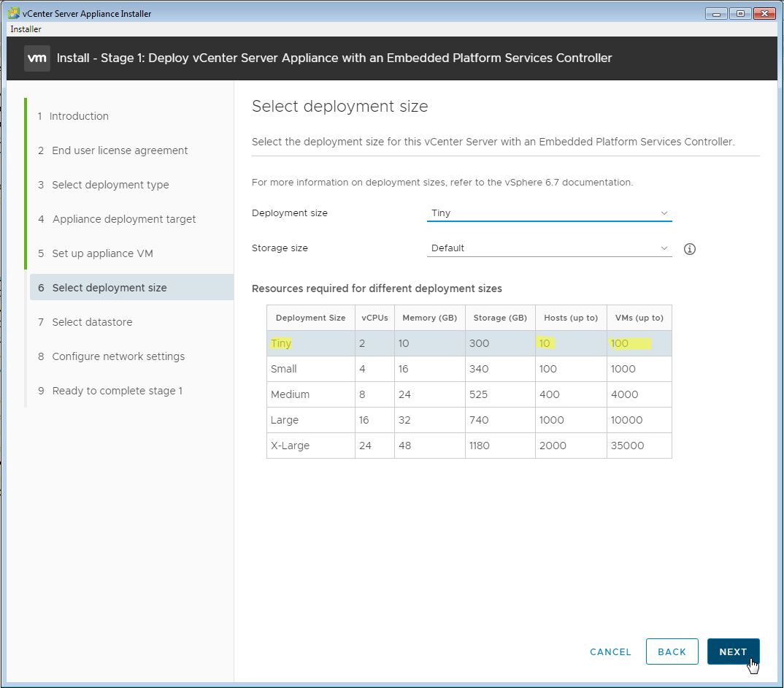Screen dimensions: 784x688
Task: Click the Storage size info icon
Action: (689, 249)
